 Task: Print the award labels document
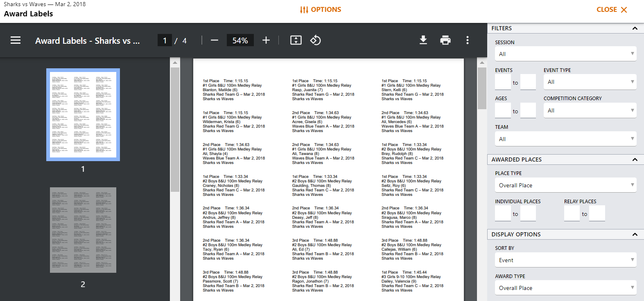pyautogui.click(x=445, y=40)
